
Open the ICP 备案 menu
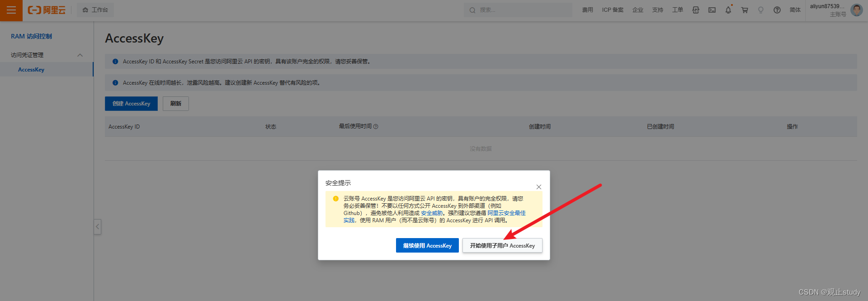[613, 10]
